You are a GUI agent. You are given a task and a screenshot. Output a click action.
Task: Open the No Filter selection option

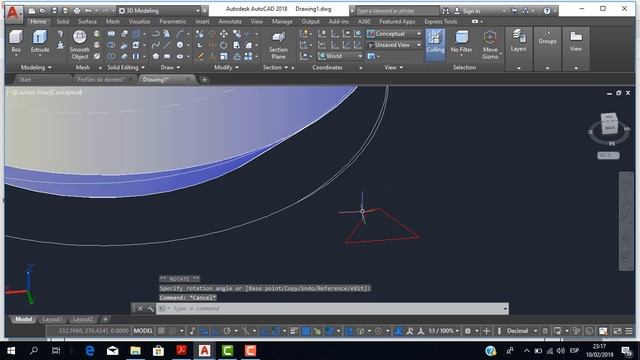coord(461,42)
